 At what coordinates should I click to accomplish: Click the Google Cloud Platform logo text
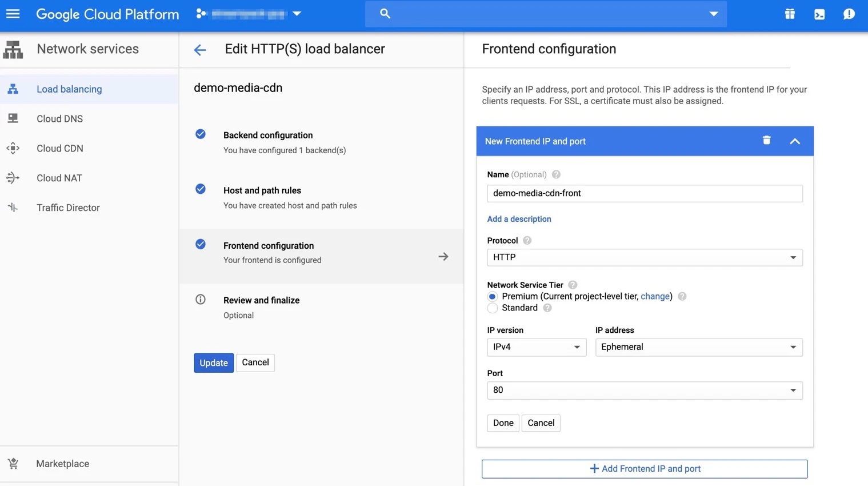[107, 14]
